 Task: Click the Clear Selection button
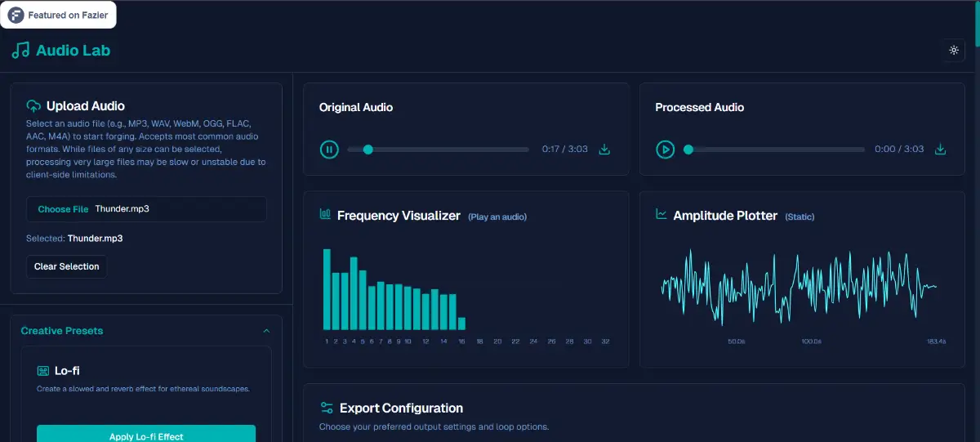(66, 266)
